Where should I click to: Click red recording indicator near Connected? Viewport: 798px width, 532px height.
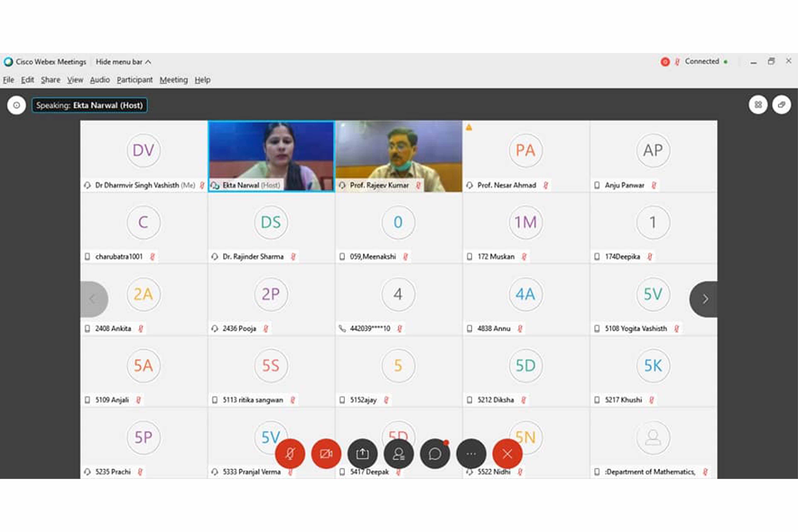[665, 62]
